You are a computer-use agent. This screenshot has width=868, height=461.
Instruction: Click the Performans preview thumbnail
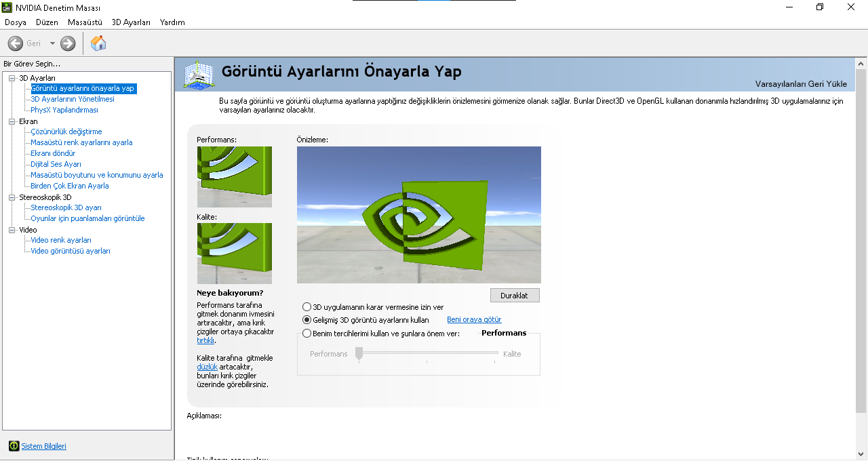235,177
